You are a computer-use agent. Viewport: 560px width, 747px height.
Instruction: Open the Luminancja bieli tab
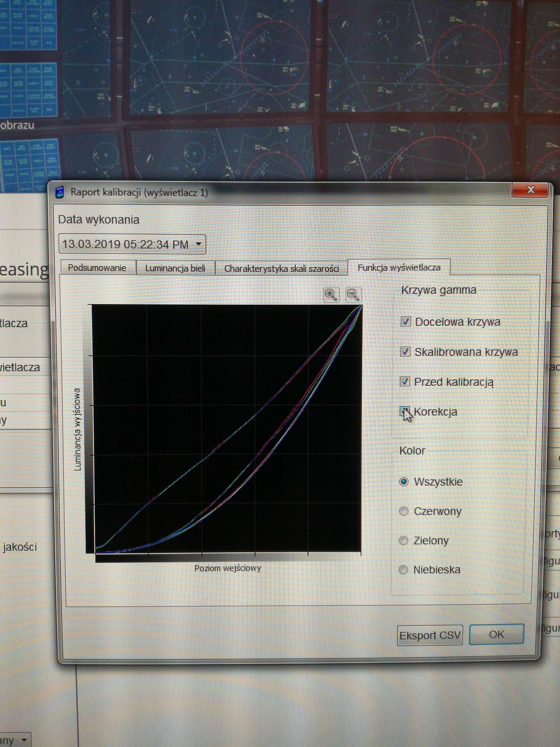[x=175, y=268]
